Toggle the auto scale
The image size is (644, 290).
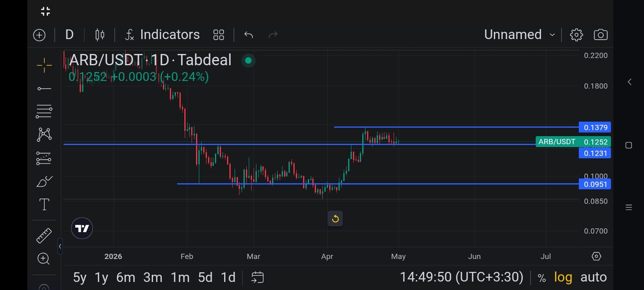pyautogui.click(x=593, y=278)
